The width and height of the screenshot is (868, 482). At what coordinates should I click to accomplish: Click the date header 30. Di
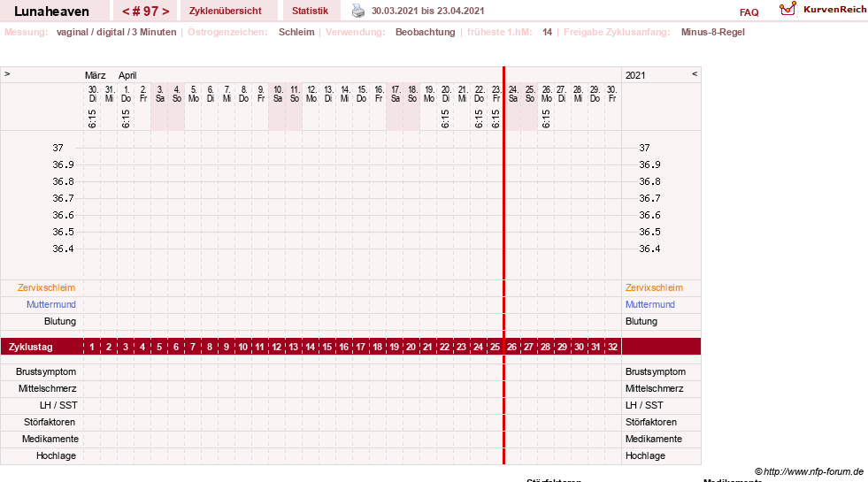(93, 94)
